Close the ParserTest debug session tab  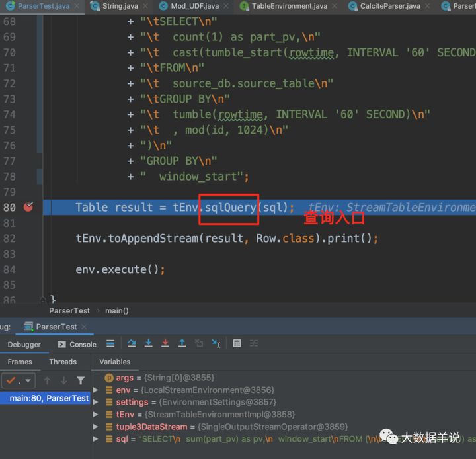(84, 327)
